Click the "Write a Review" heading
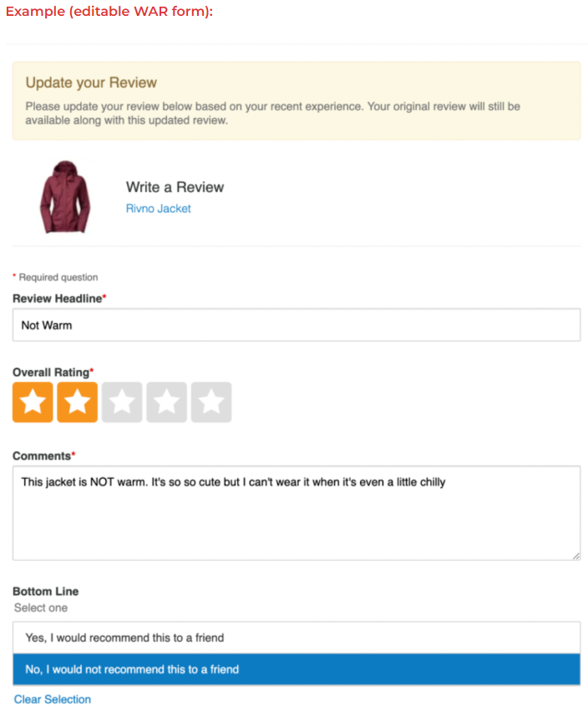588x711 pixels. click(x=175, y=187)
